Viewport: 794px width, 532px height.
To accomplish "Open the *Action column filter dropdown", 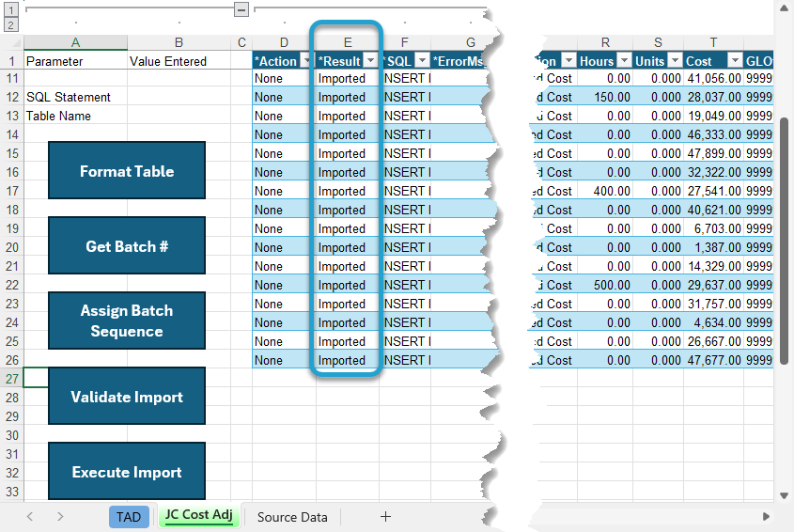I will tap(305, 61).
